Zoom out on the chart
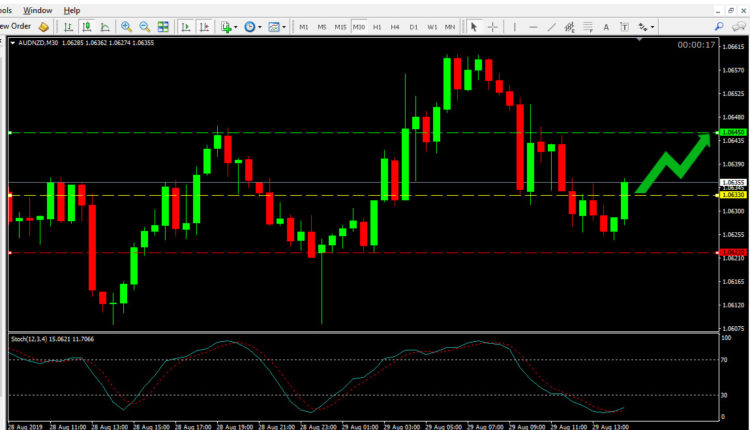 coord(144,27)
